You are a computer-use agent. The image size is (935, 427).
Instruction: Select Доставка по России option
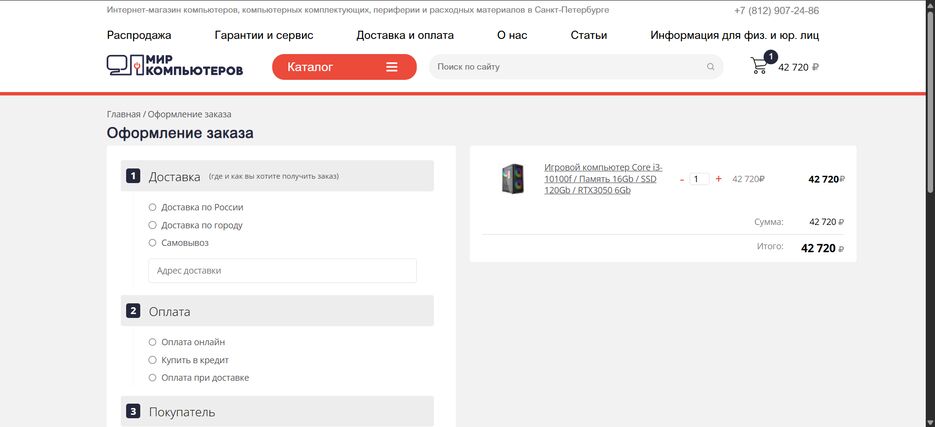tap(152, 207)
